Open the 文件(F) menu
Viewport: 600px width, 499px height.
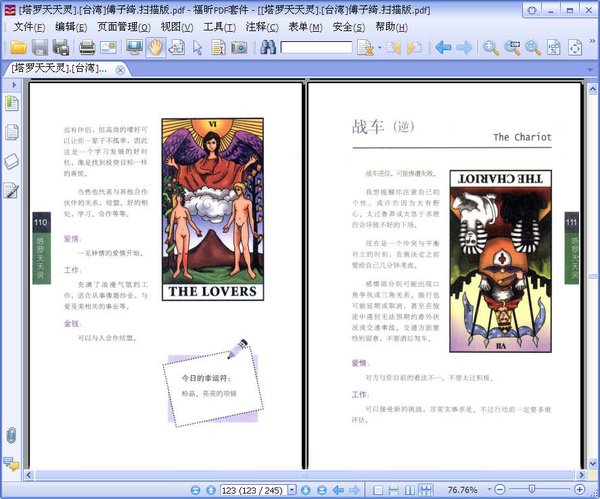tap(29, 27)
